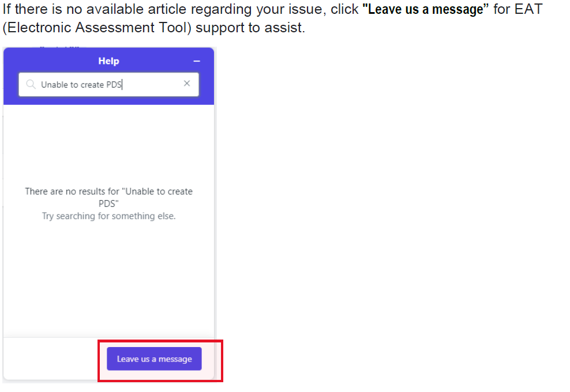The height and width of the screenshot is (392, 570).
Task: Click the Help title in purple header
Action: (108, 61)
